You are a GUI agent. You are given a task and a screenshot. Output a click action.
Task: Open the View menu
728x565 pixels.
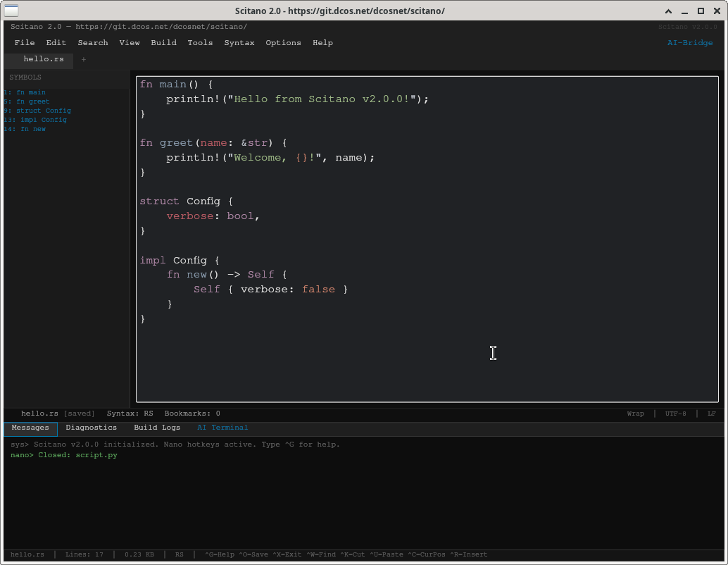130,43
